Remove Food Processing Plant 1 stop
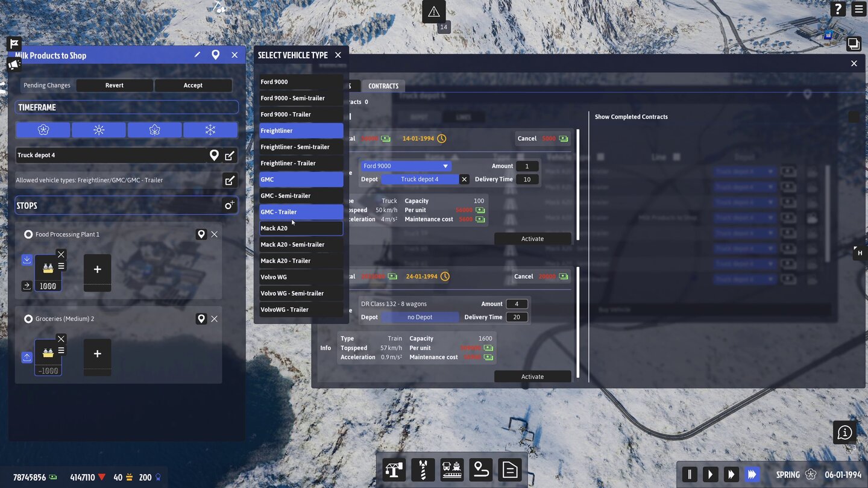Screen dimensions: 868x488 coord(215,234)
